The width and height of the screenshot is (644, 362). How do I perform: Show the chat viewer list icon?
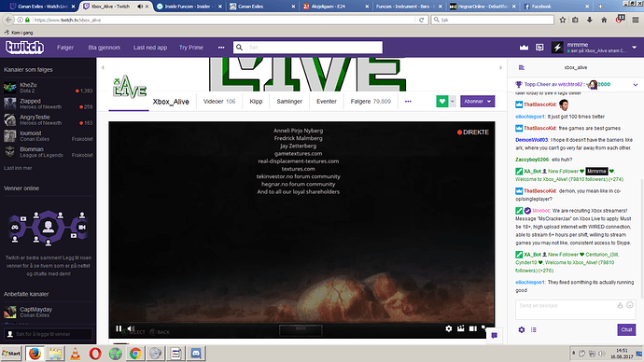point(534,329)
